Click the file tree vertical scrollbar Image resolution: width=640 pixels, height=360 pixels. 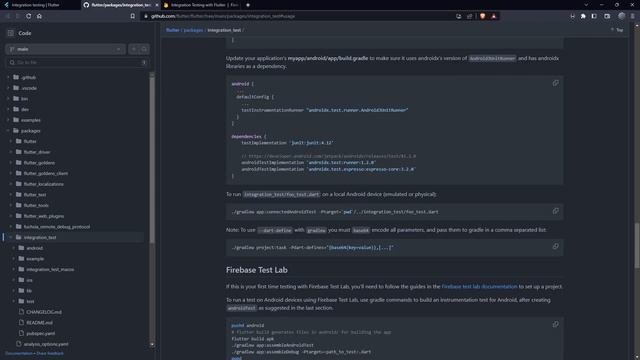tap(152, 159)
